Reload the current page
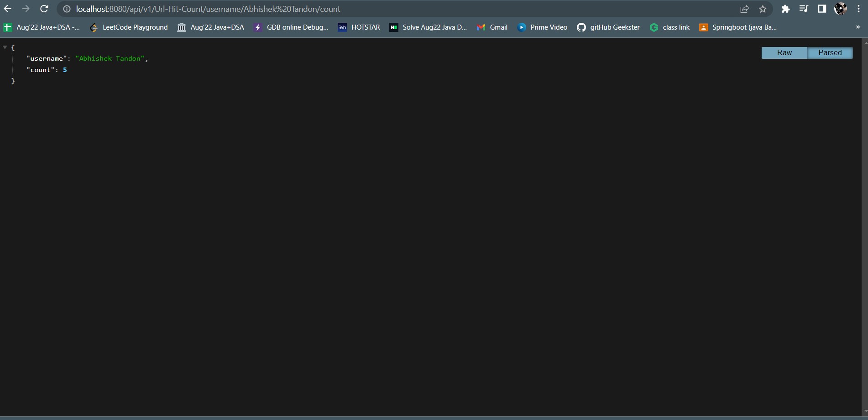 coord(44,9)
